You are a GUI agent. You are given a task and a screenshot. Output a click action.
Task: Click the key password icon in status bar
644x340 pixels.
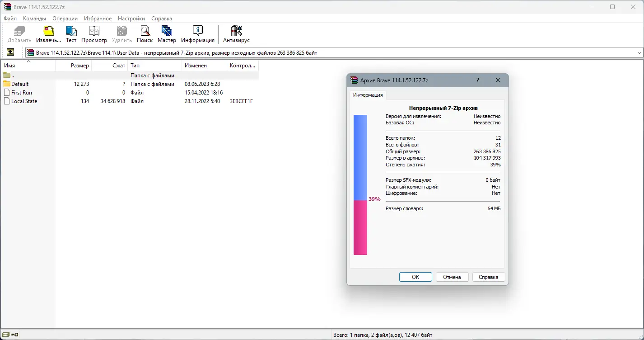coord(14,335)
